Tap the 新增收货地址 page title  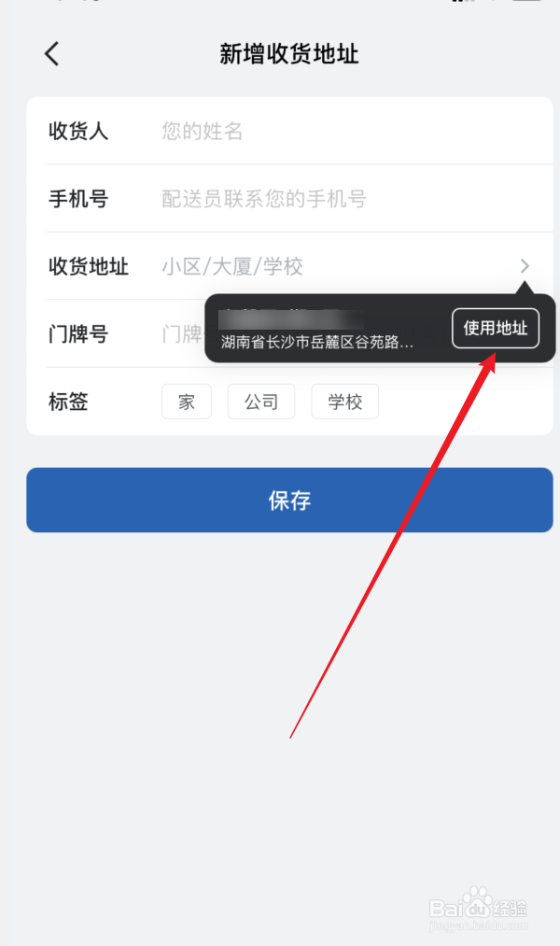pyautogui.click(x=288, y=53)
